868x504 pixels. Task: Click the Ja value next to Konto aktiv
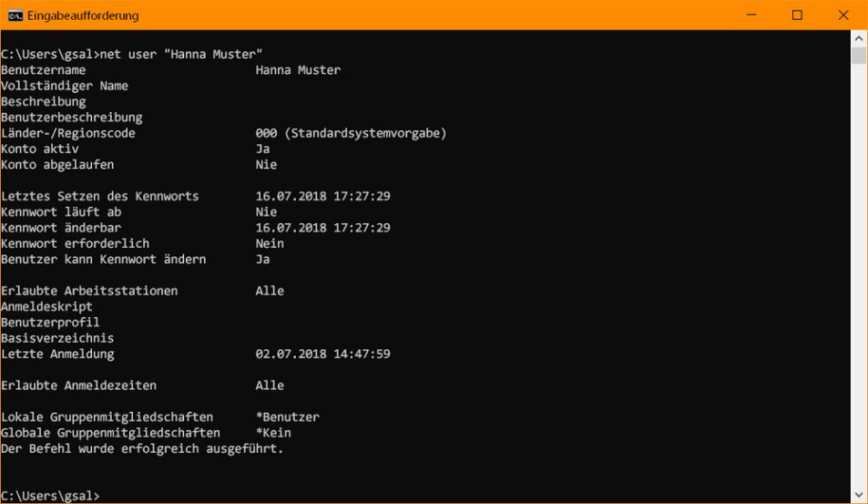pos(263,149)
